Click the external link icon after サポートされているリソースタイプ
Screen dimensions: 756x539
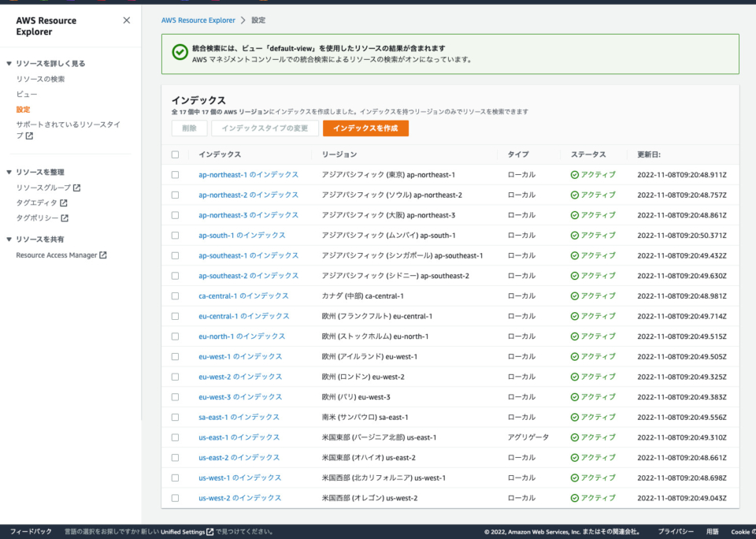click(31, 134)
